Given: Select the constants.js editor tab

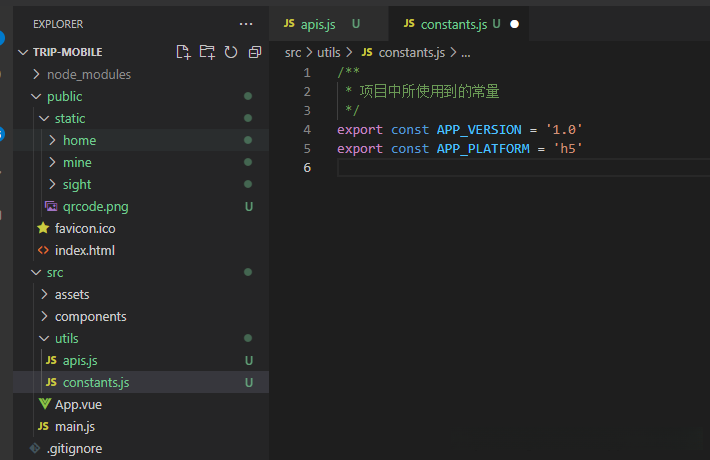Looking at the screenshot, I should tap(453, 23).
